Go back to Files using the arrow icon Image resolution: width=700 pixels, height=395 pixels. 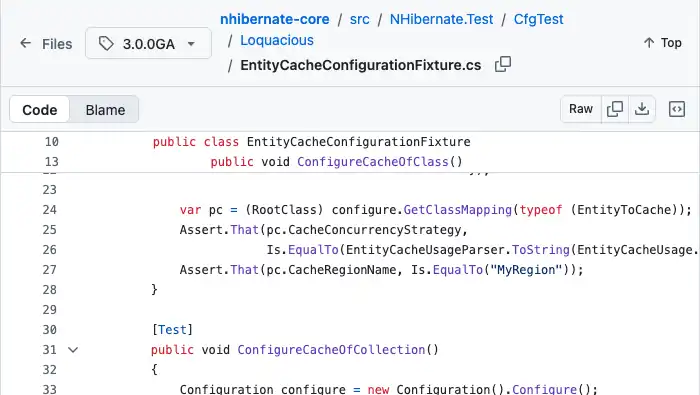point(25,43)
